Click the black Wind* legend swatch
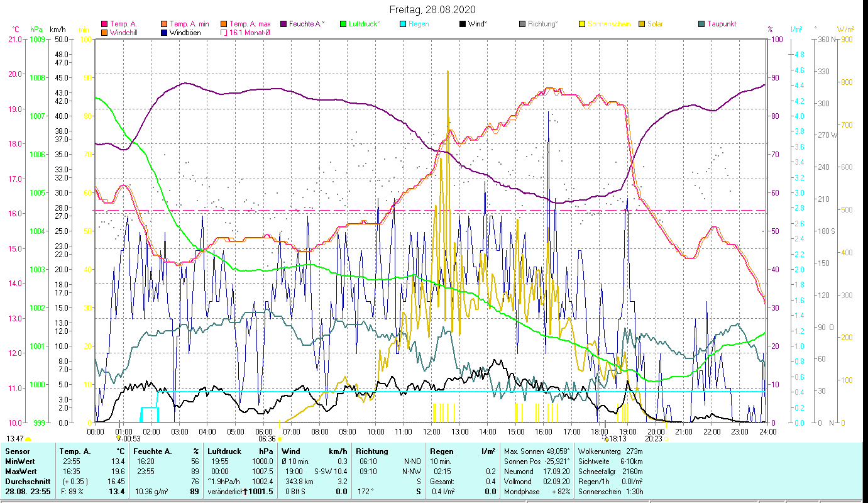Viewport: 868px width, 503px height. [462, 25]
